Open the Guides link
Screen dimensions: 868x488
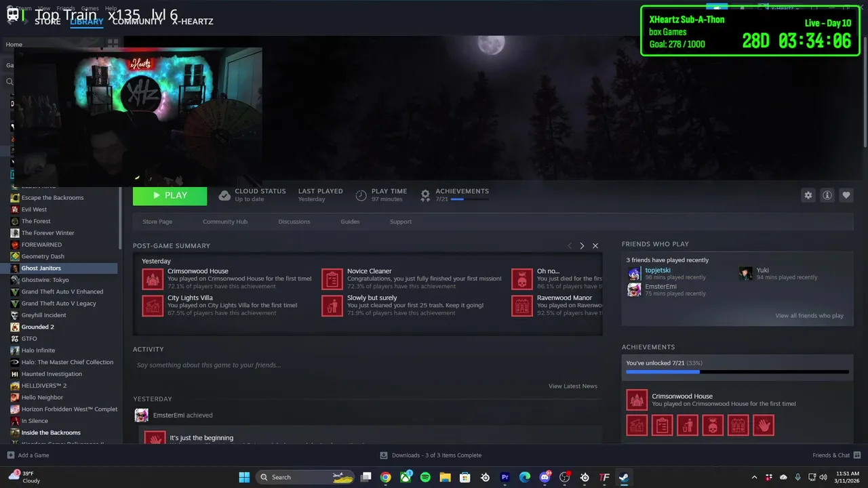350,222
